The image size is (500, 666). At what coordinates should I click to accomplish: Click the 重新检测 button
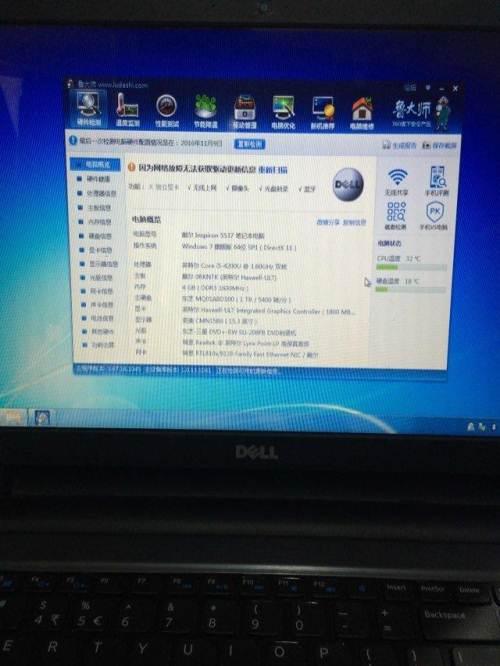tap(250, 144)
